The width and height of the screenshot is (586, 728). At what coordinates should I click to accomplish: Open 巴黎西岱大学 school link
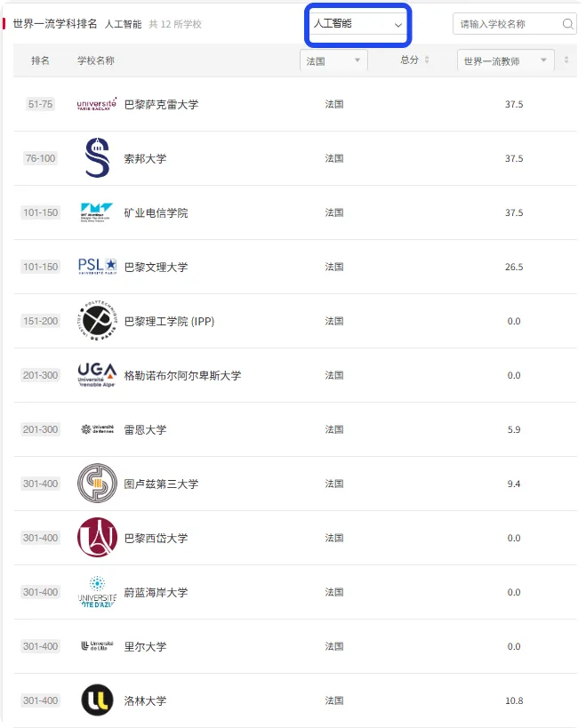pyautogui.click(x=156, y=539)
